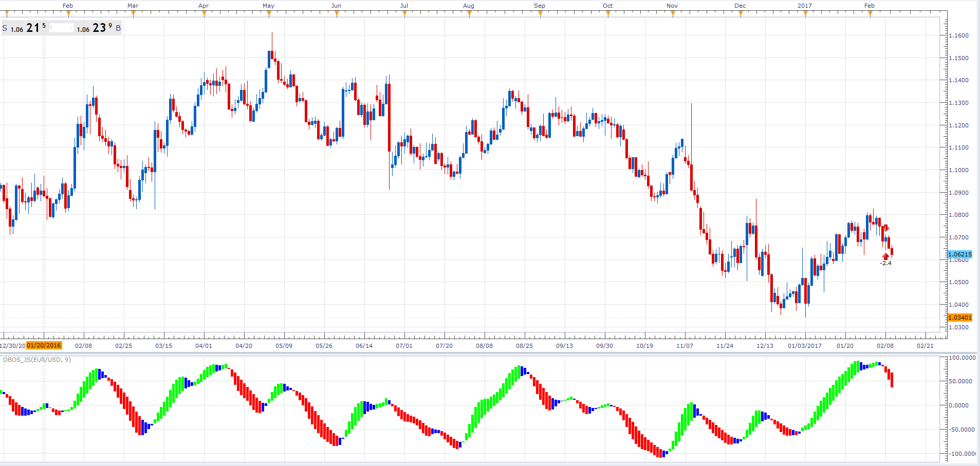Click the highlighted 01/20/2016 date label

[x=44, y=345]
